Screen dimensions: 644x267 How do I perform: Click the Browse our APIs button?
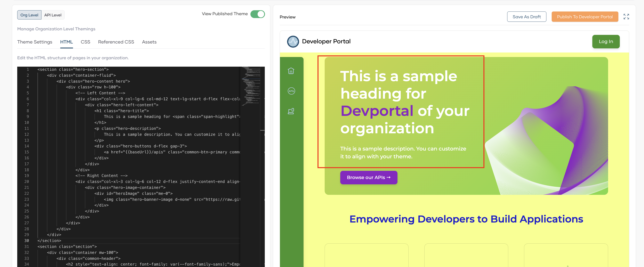[369, 178]
